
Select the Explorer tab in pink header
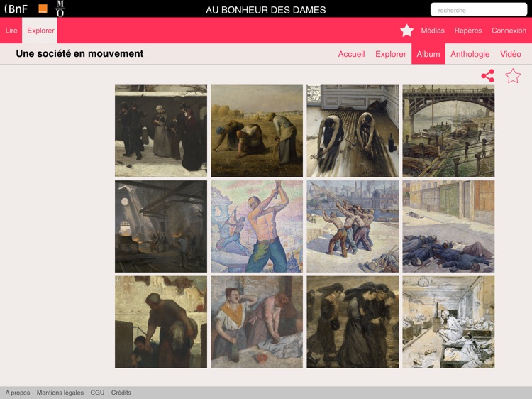[x=40, y=31]
